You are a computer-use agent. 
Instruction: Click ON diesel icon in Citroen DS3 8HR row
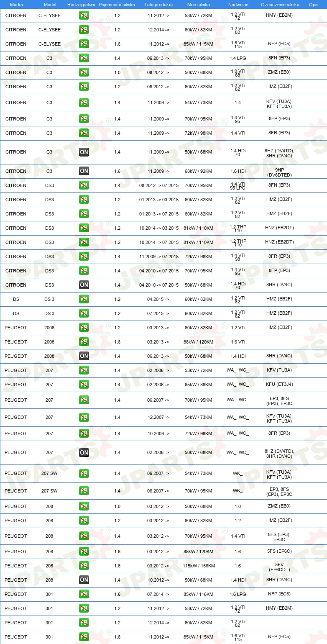[x=84, y=285]
